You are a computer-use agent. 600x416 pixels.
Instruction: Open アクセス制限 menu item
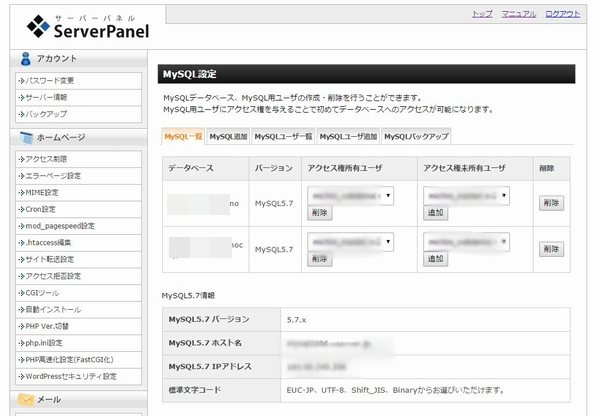pyautogui.click(x=78, y=159)
